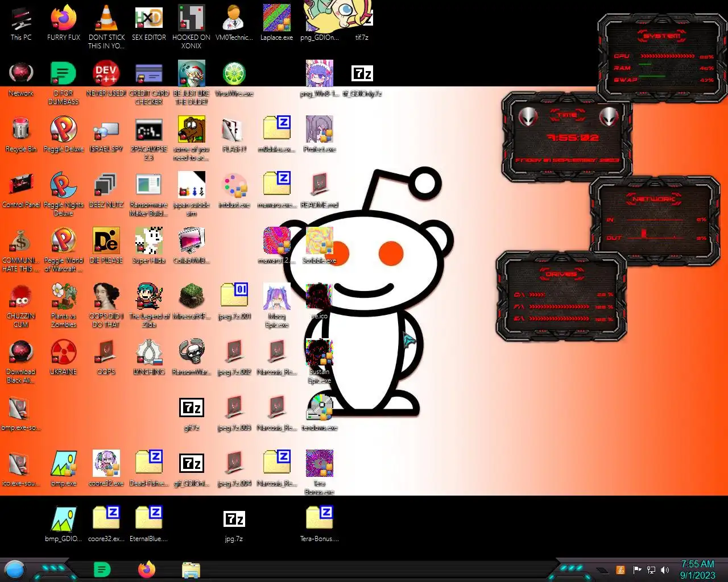The width and height of the screenshot is (728, 582).
Task: Launch the Plants vs Zombies shortcut
Action: tap(64, 306)
